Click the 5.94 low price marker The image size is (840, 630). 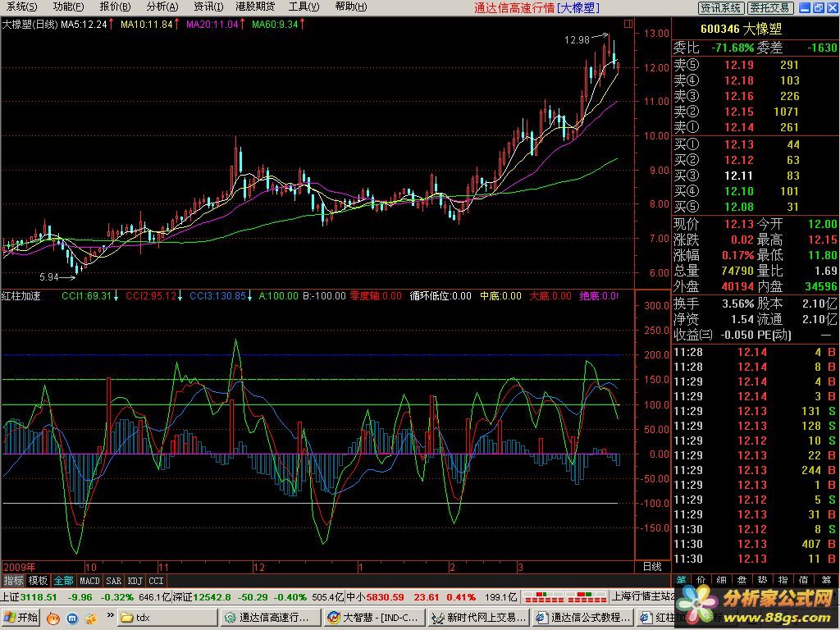pos(48,277)
